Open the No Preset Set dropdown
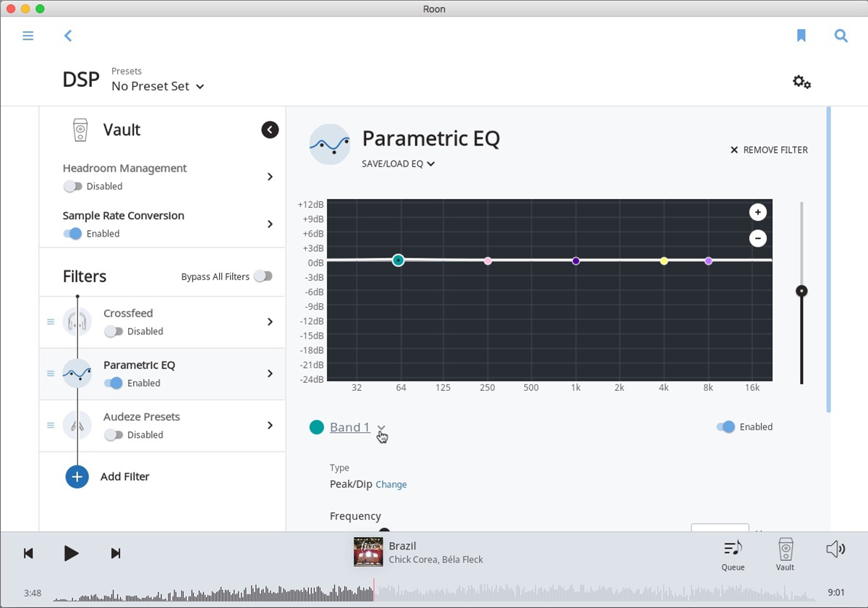This screenshot has width=868, height=608. point(158,86)
